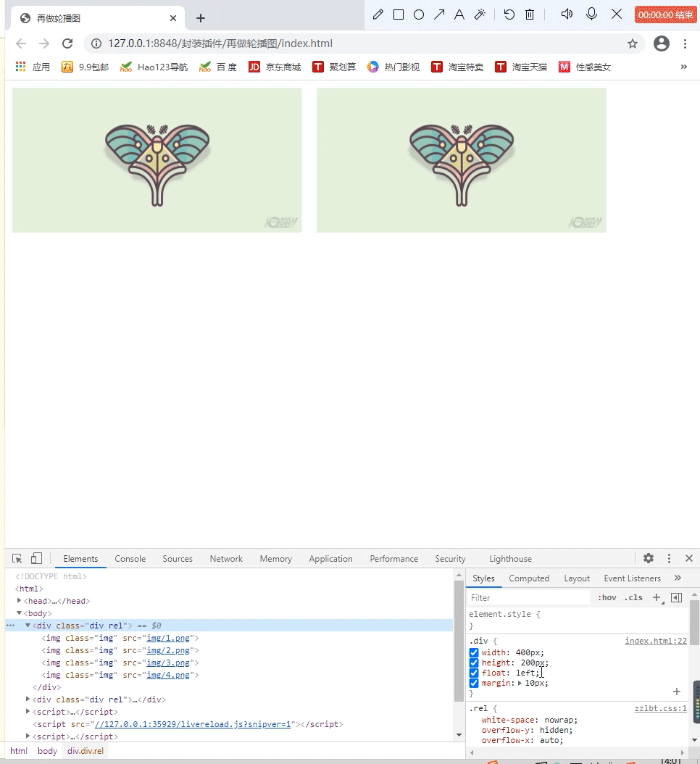Expand the second div rel node
This screenshot has height=764, width=700.
click(x=28, y=699)
